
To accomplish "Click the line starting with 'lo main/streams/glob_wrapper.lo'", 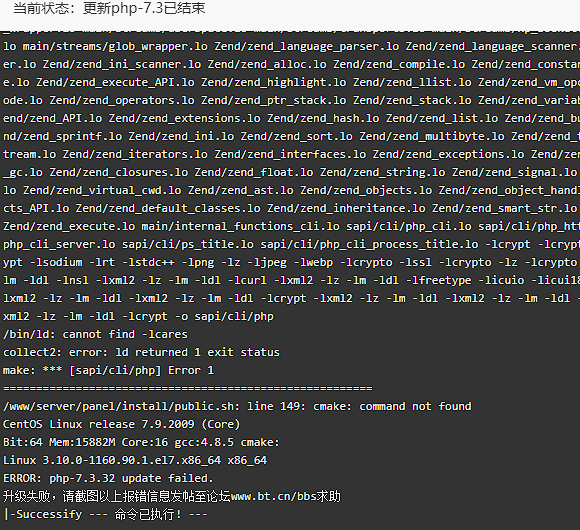I will (x=291, y=46).
